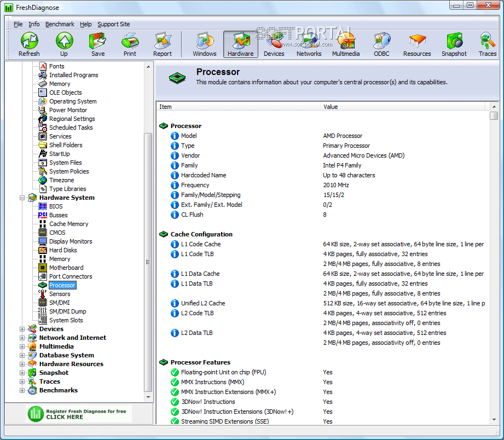Select Display Monitors in the tree
504x440 pixels.
tap(71, 241)
